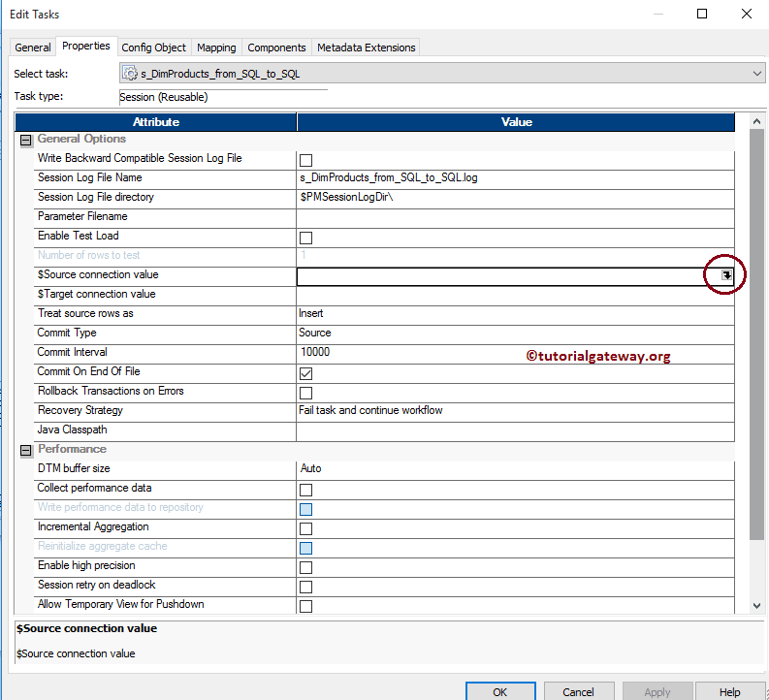Screen dimensions: 769x700
Task: Click the scrollbar down arrow
Action: (756, 606)
